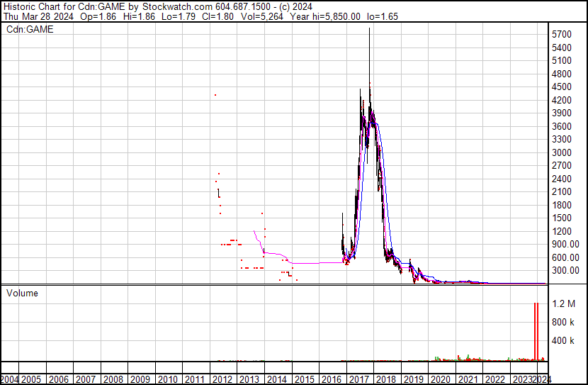Click the 2020 year label on the timeline
The height and width of the screenshot is (385, 588).
pyautogui.click(x=441, y=379)
